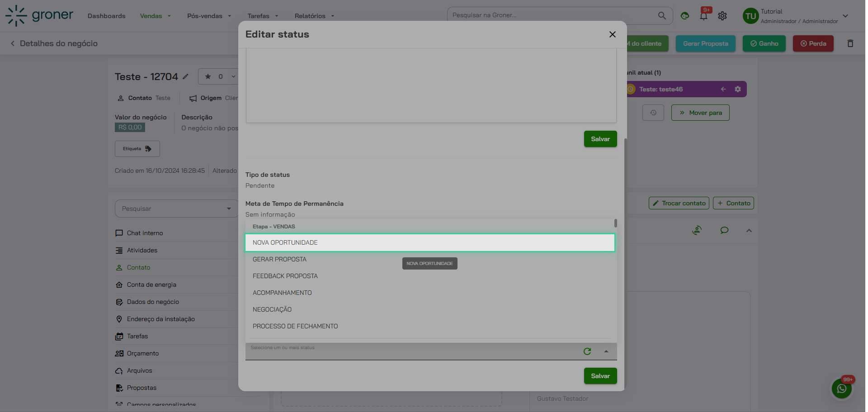Click the upper Salvar button below text area

point(600,139)
